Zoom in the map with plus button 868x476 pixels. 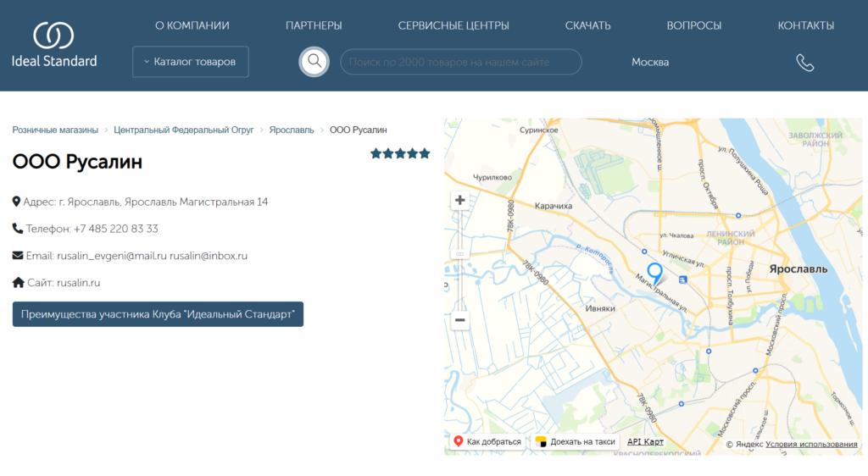[459, 200]
